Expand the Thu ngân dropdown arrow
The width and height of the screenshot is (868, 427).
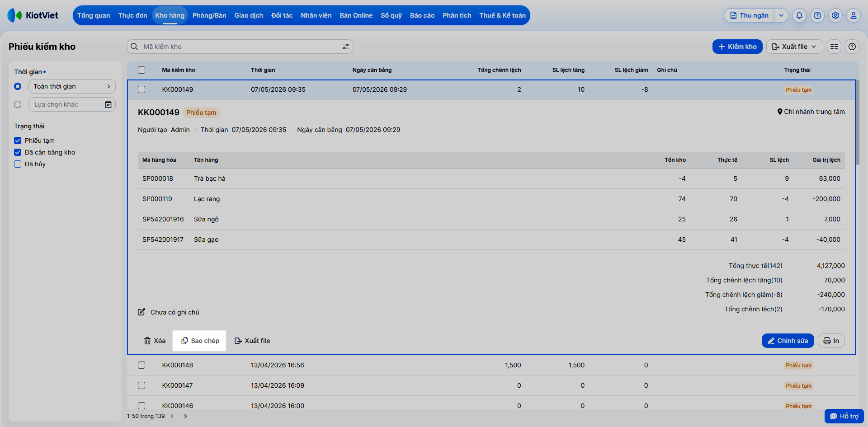[x=781, y=15]
